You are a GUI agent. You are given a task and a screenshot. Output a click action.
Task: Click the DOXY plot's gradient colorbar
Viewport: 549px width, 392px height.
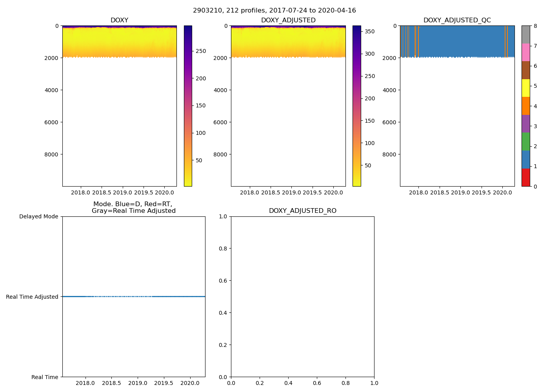click(188, 106)
